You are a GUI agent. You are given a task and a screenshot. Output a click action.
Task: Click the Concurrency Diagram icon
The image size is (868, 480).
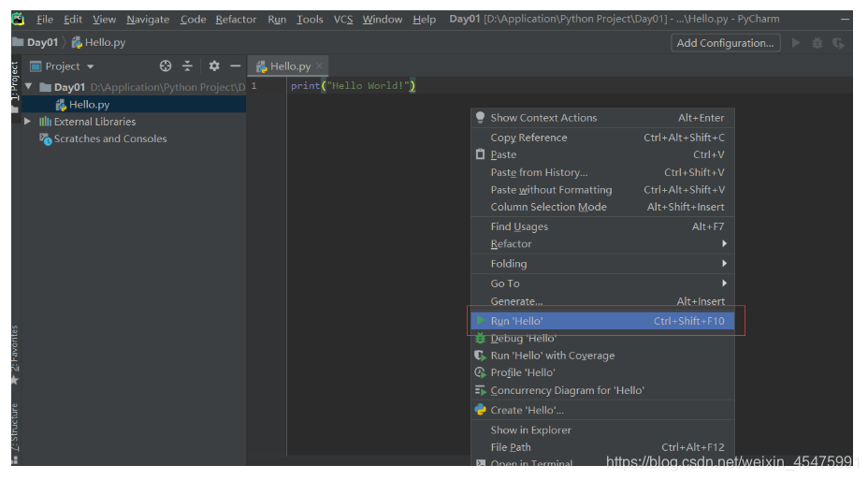(x=480, y=390)
